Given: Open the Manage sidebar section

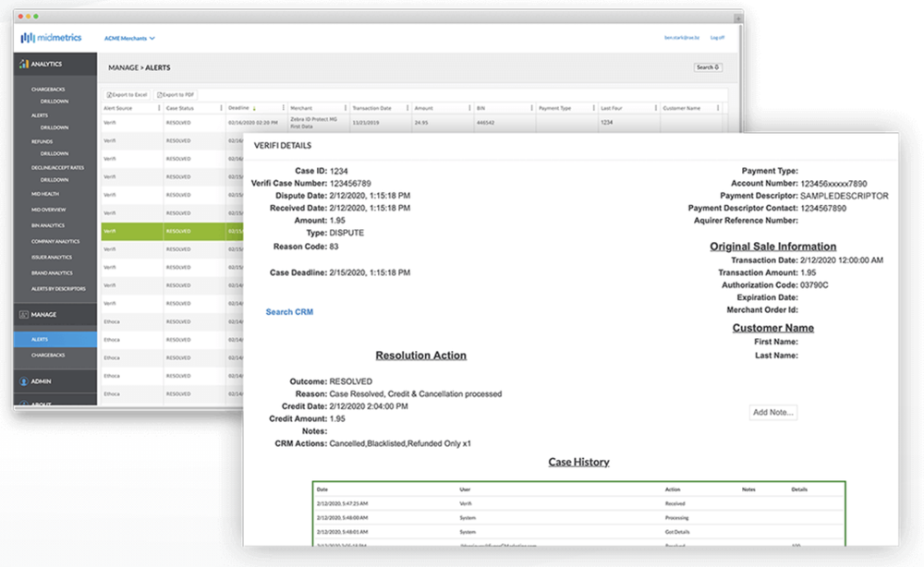Looking at the screenshot, I should (x=55, y=314).
